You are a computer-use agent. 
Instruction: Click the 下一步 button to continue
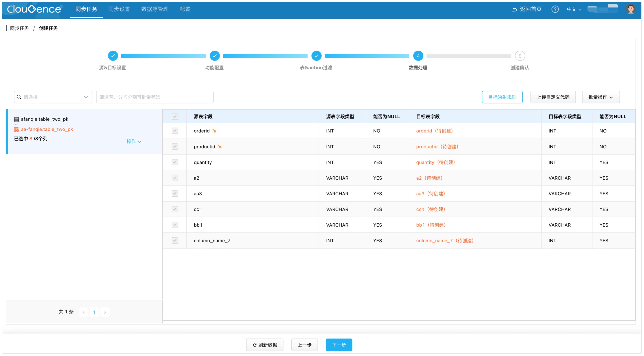pos(339,345)
